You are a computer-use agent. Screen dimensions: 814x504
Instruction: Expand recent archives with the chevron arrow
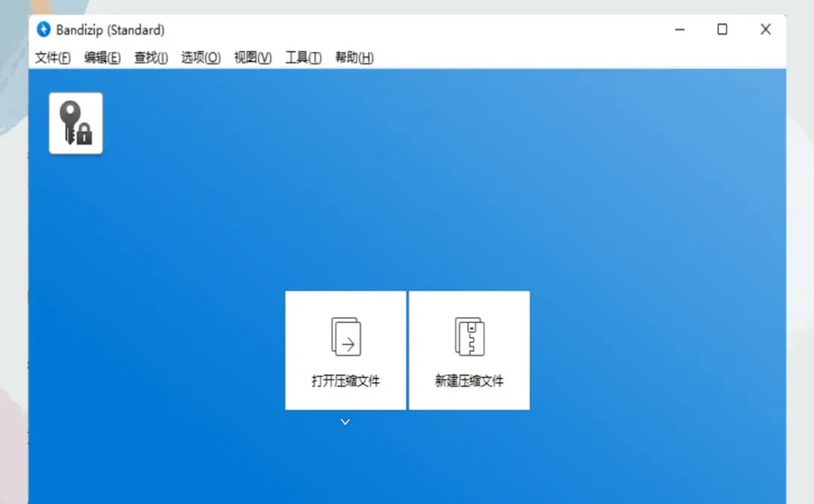point(345,421)
